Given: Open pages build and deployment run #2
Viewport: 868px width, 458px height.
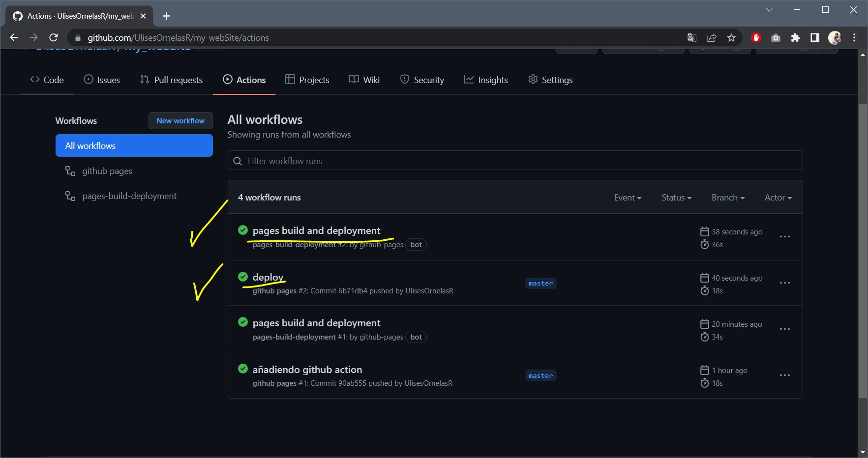Looking at the screenshot, I should (316, 230).
